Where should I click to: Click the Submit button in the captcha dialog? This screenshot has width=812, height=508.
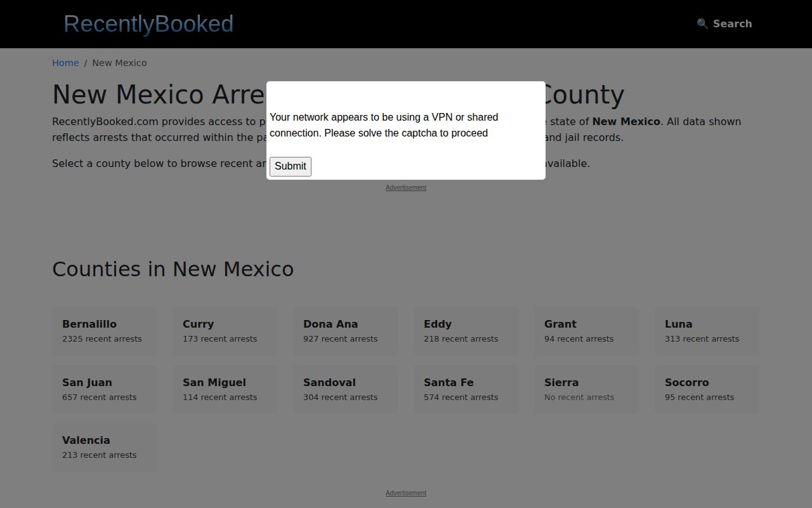[291, 166]
